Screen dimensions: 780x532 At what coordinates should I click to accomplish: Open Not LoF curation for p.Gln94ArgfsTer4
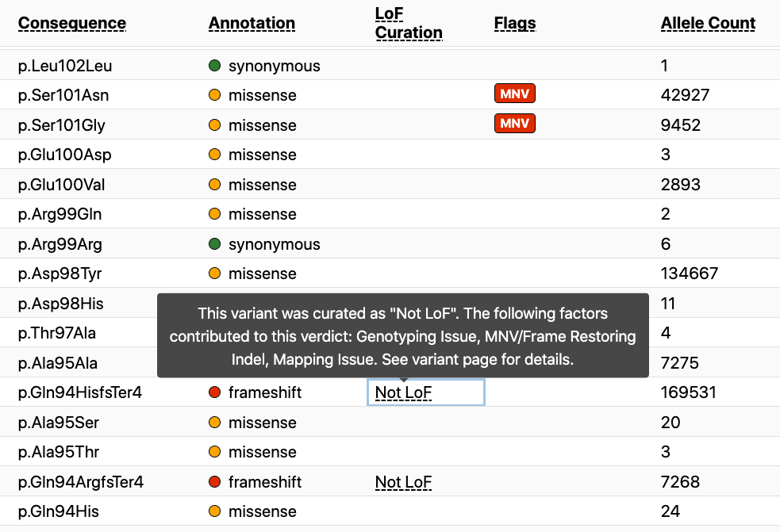[x=403, y=482]
